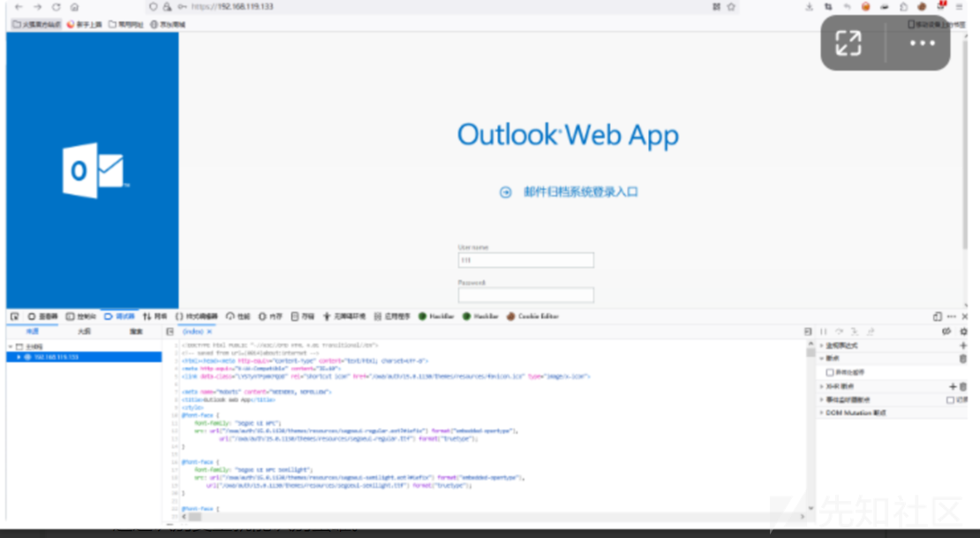Remove all breakpoints with the trash icon

[963, 359]
